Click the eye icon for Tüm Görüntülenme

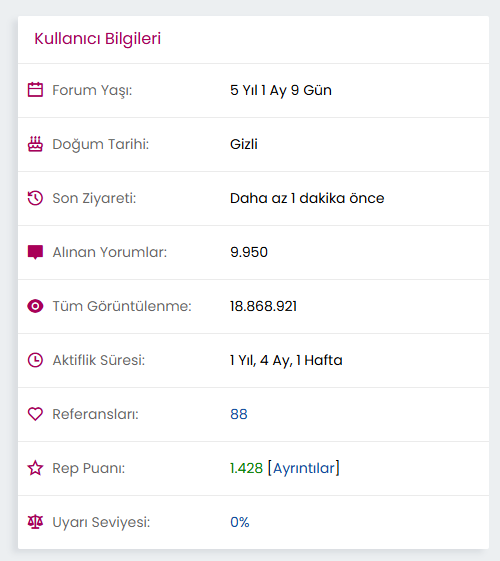point(35,306)
